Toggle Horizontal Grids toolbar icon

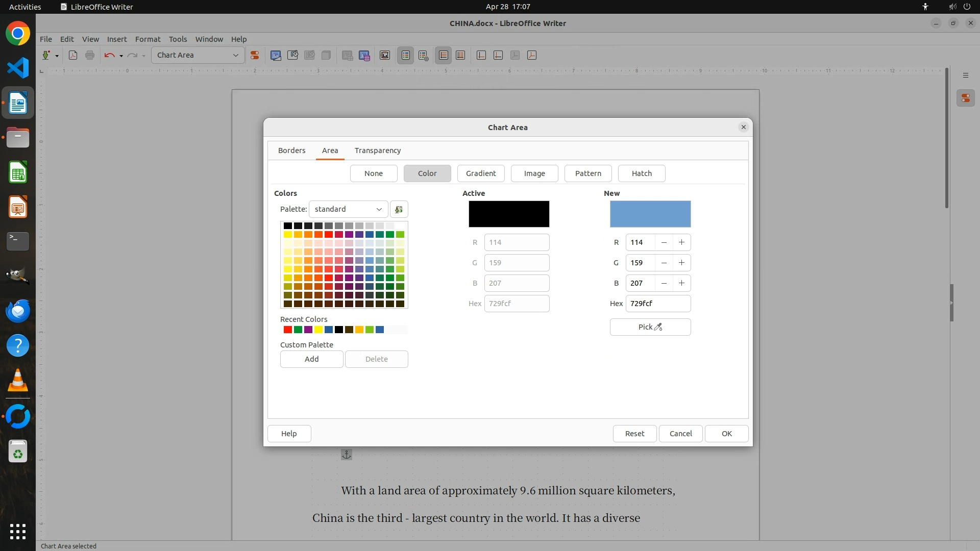pos(444,55)
